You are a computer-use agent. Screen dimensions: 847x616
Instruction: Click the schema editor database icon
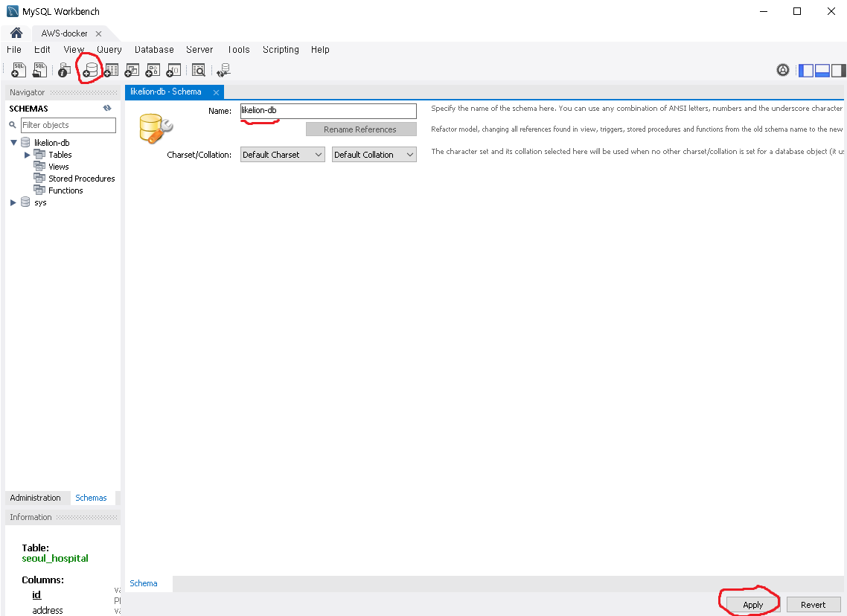click(x=156, y=128)
